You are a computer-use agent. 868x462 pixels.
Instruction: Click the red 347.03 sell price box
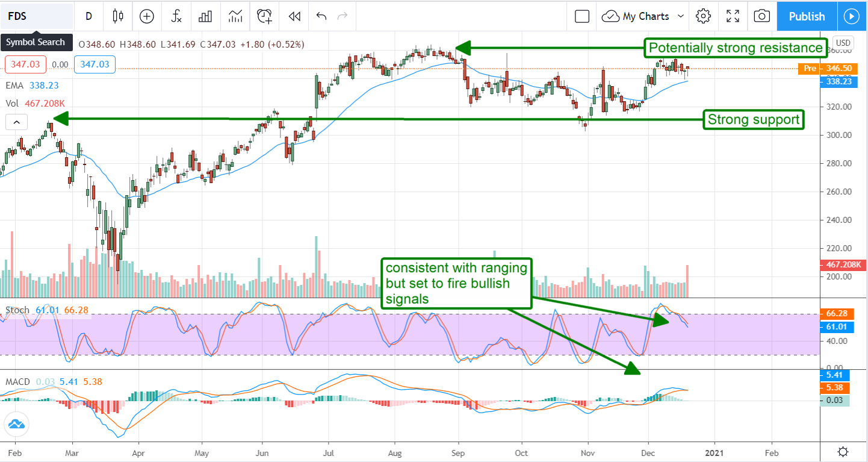click(x=25, y=64)
